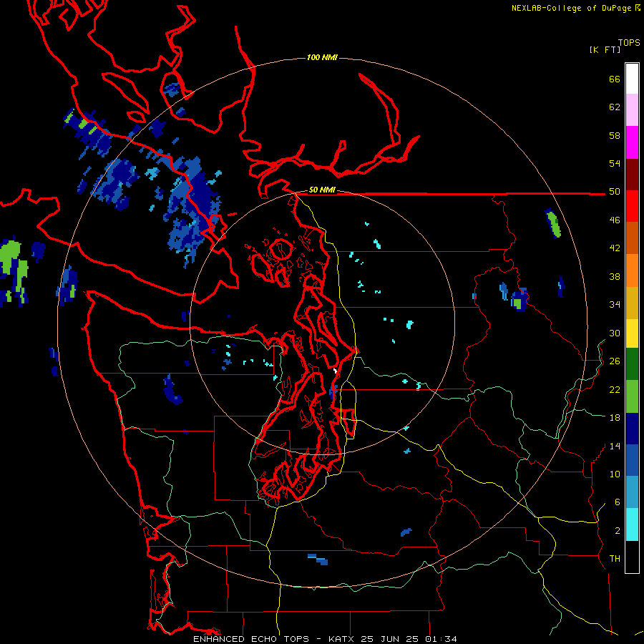This screenshot has height=644, width=644.
Task: Select the dark green 26 kft legend swatch
Action: (x=632, y=364)
